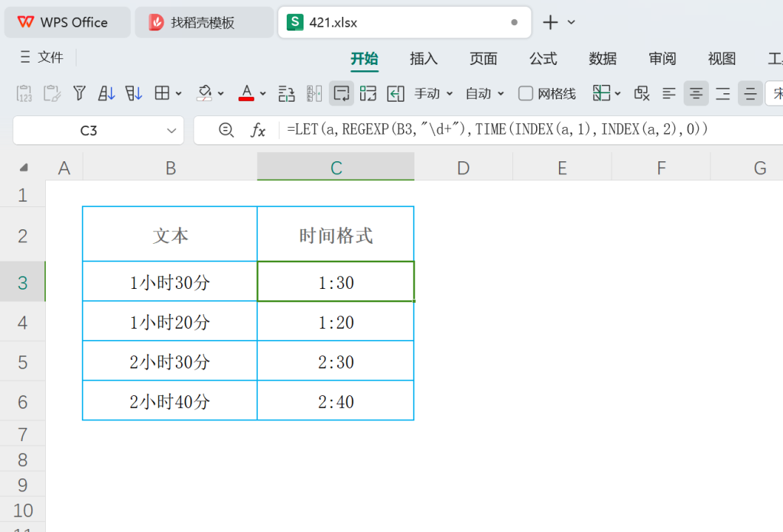Switch to the 开始 ribbon tab

(x=364, y=58)
